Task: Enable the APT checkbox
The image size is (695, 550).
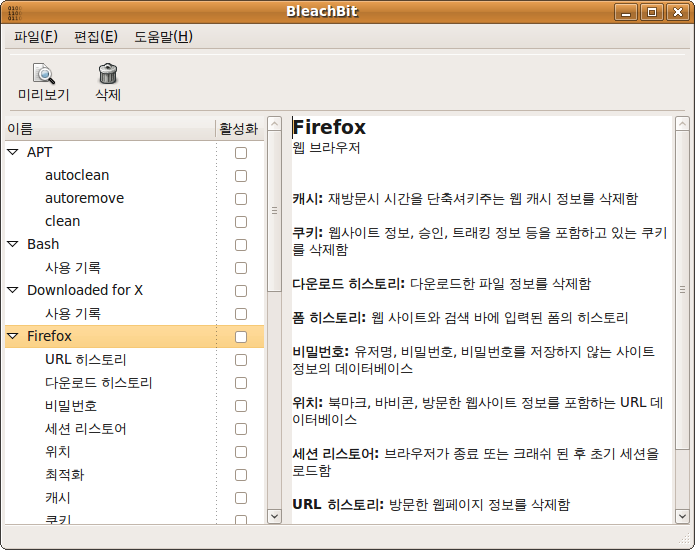Action: (x=241, y=153)
